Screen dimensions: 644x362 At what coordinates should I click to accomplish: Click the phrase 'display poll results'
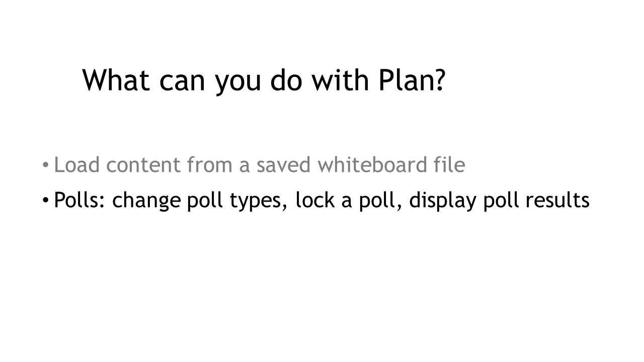coord(499,201)
